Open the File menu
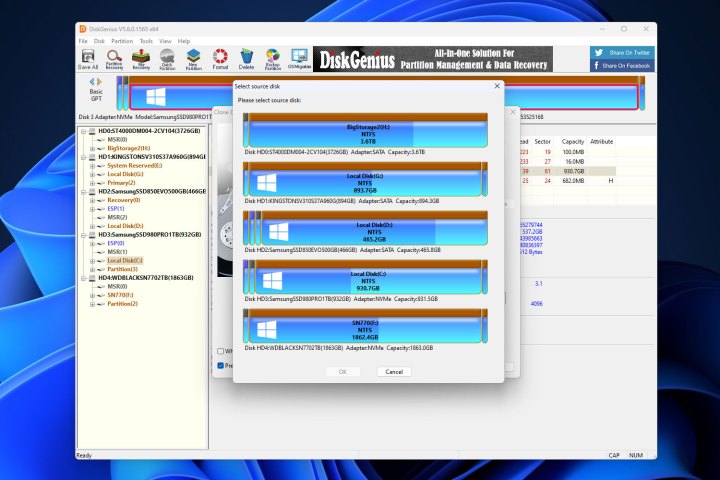This screenshot has width=720, height=480. [83, 41]
